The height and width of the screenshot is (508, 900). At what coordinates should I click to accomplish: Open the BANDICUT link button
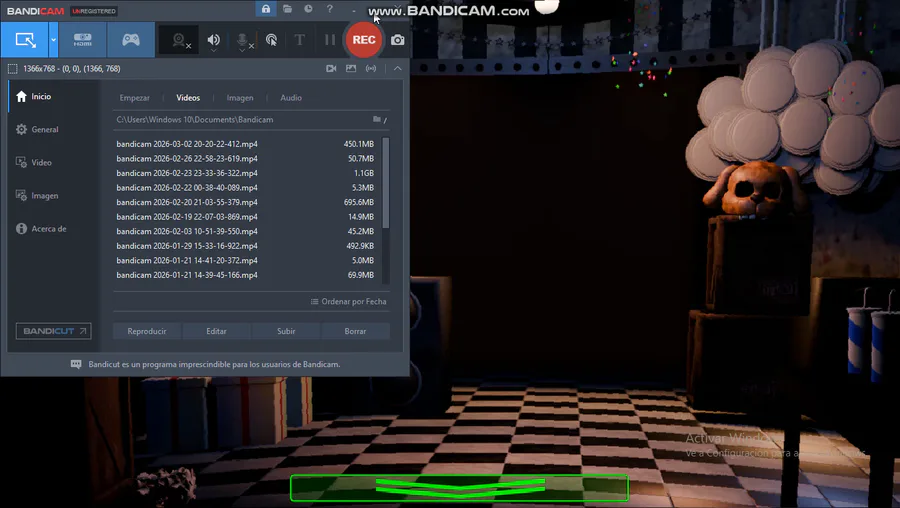[x=53, y=331]
